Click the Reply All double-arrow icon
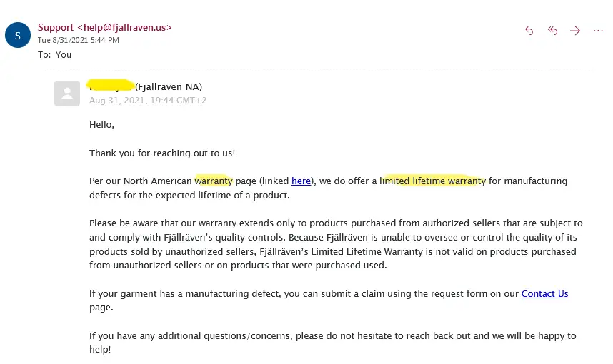 click(x=552, y=31)
